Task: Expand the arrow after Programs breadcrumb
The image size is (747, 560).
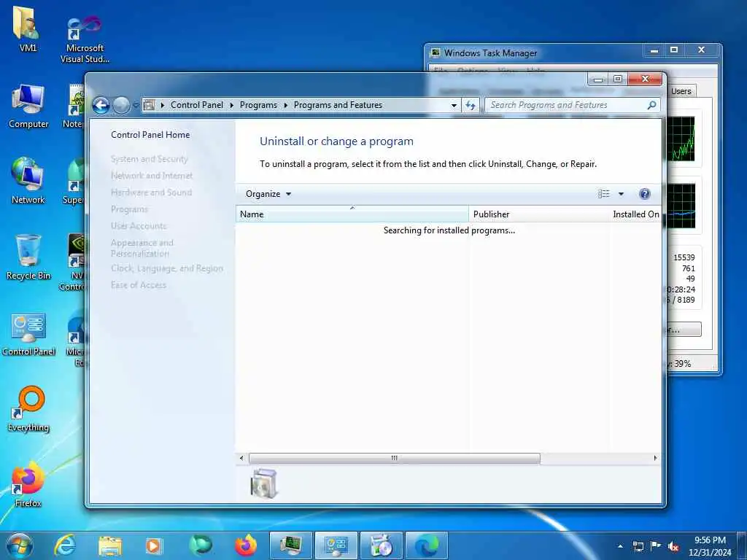Action: (285, 105)
